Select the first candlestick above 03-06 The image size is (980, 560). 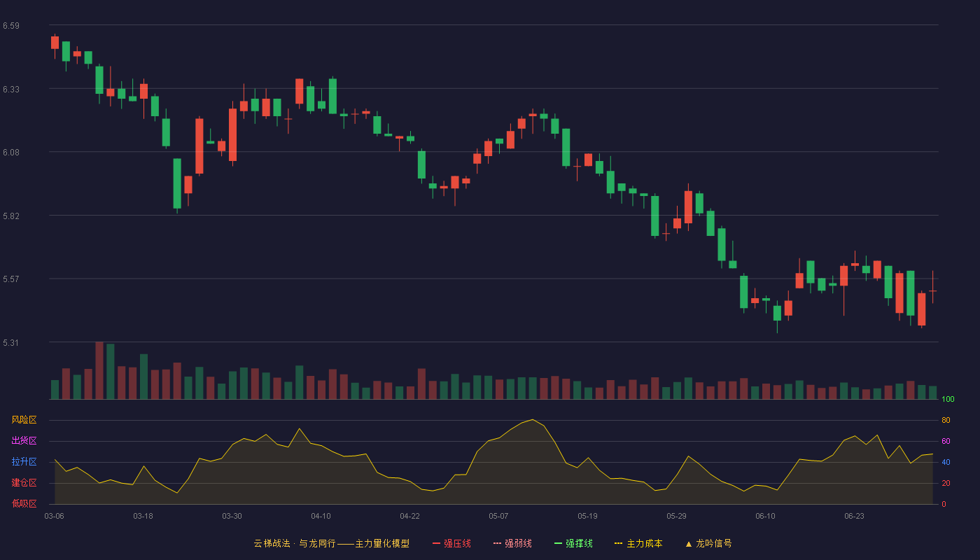pos(55,43)
